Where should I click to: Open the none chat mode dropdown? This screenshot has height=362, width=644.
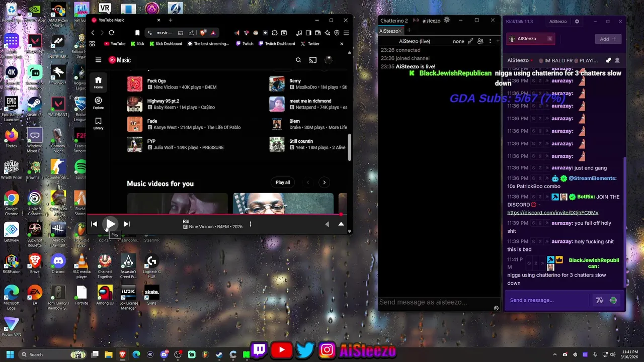point(458,41)
